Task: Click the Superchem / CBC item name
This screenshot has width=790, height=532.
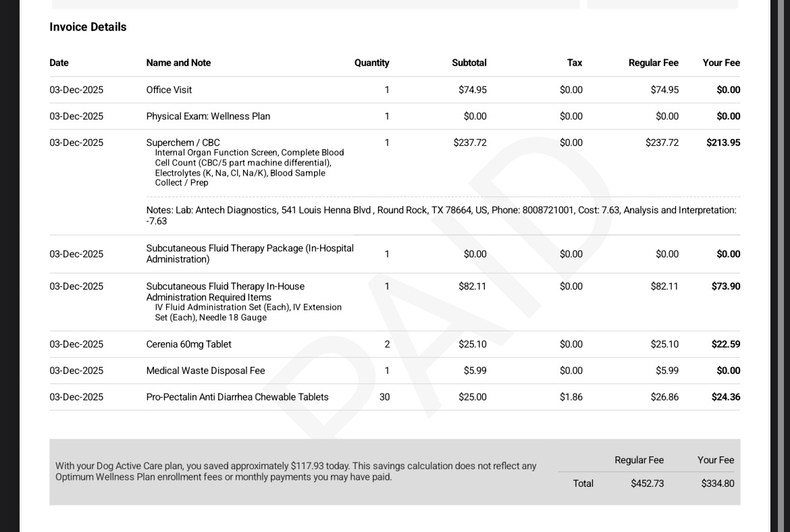Action: 183,142
